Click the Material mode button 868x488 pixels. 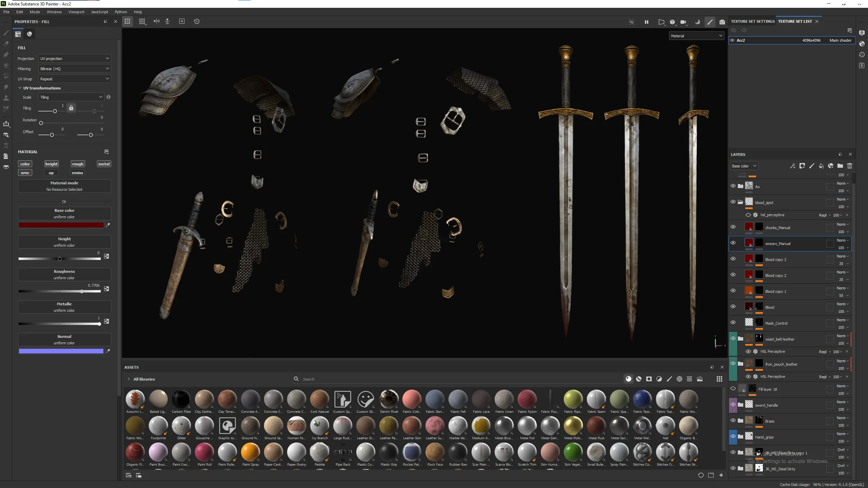(64, 186)
